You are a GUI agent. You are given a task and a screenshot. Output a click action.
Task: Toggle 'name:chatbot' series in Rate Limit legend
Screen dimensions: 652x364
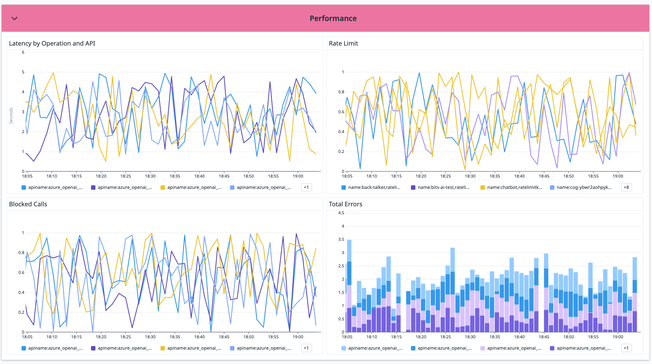point(511,188)
